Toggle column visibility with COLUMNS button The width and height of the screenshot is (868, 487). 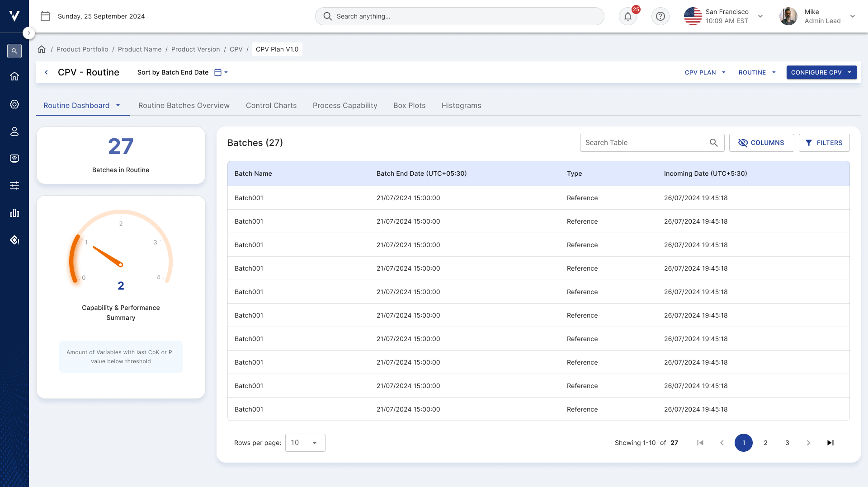[x=761, y=143]
